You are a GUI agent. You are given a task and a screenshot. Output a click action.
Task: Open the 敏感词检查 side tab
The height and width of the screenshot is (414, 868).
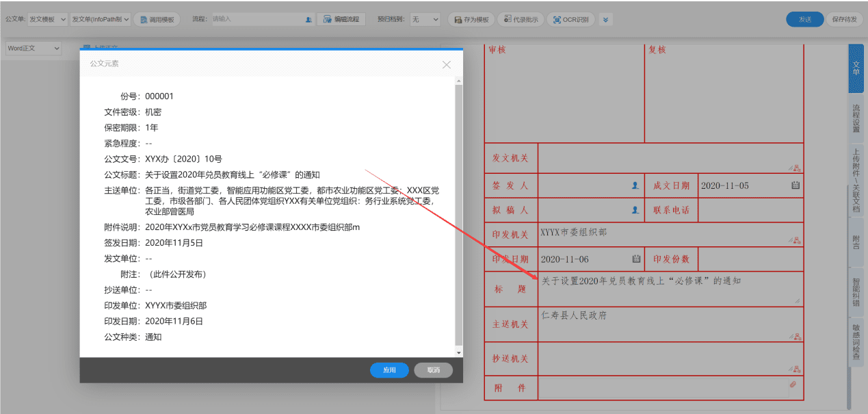tap(856, 342)
